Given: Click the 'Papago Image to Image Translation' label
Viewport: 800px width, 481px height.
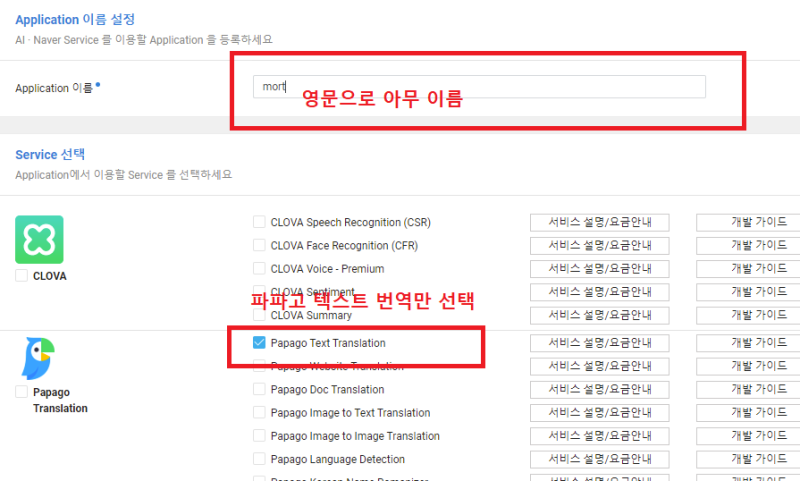Looking at the screenshot, I should [355, 436].
